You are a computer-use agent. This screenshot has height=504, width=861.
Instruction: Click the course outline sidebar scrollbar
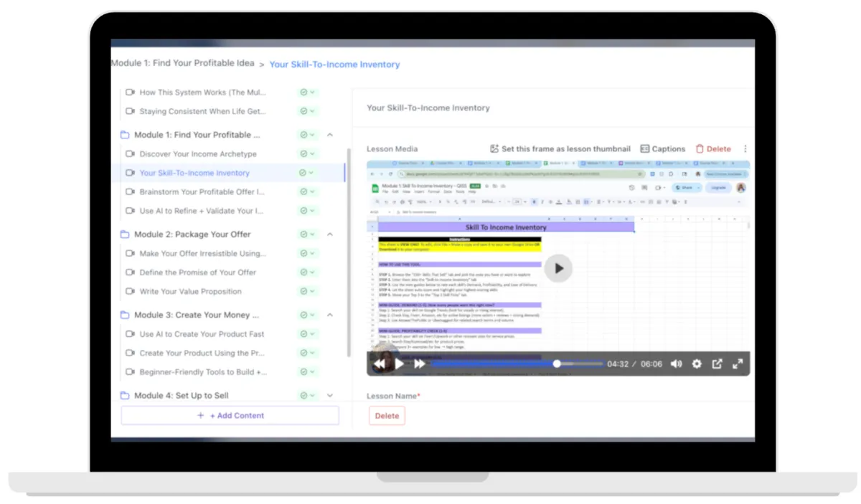tap(349, 251)
